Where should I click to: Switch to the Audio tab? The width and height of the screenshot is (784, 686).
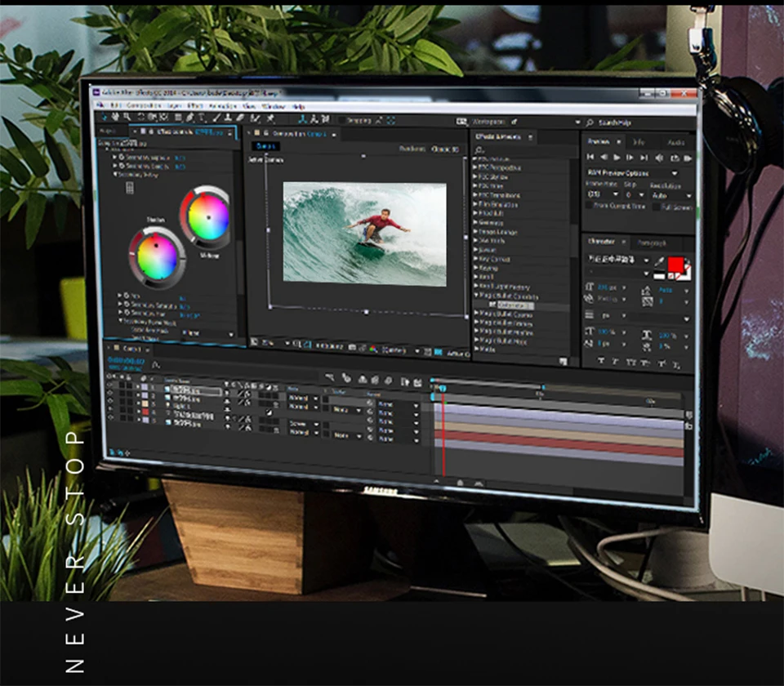[x=676, y=142]
